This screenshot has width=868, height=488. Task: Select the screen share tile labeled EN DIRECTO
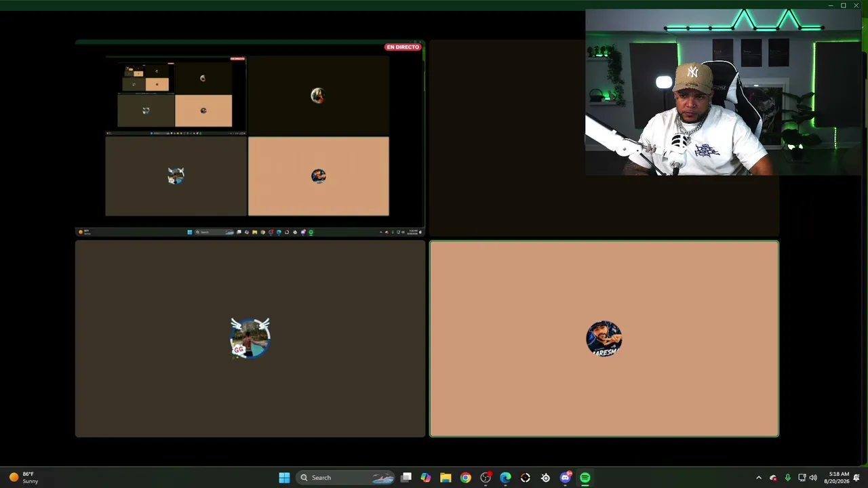250,138
